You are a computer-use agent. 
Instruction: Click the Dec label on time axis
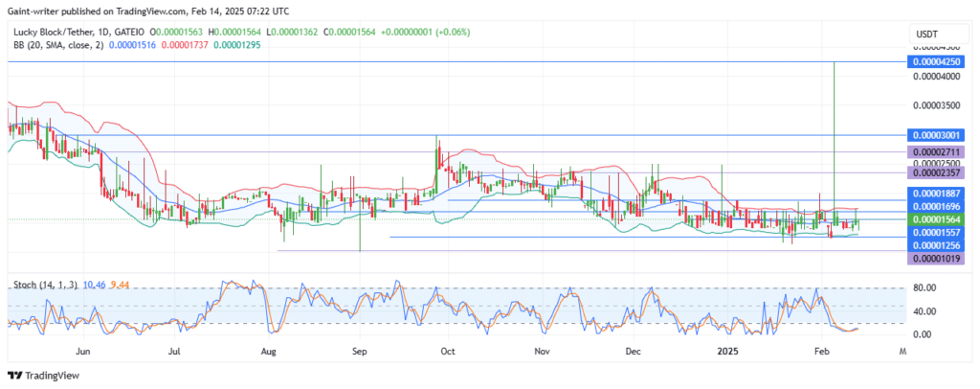pos(634,352)
